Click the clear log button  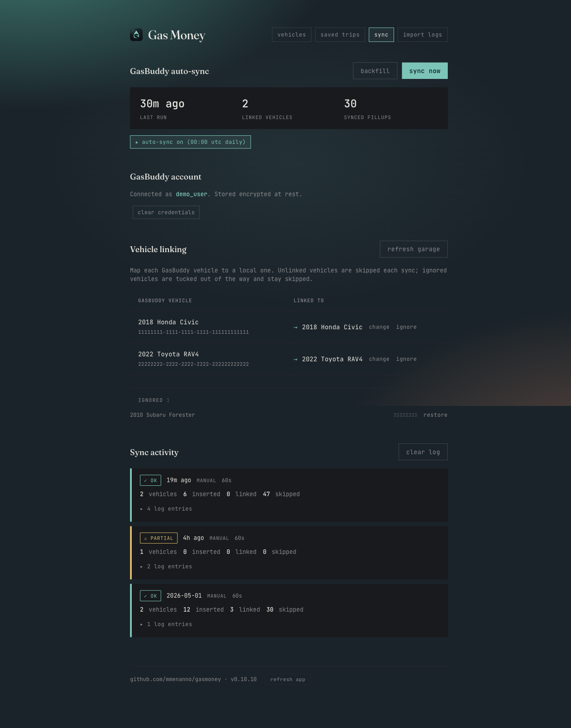pos(423,452)
